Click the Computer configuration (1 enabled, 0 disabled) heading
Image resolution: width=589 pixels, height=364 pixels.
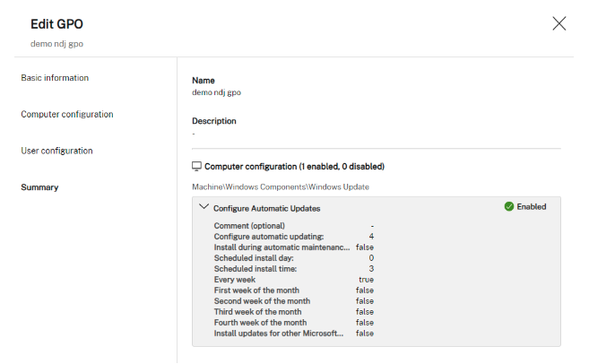pos(294,167)
